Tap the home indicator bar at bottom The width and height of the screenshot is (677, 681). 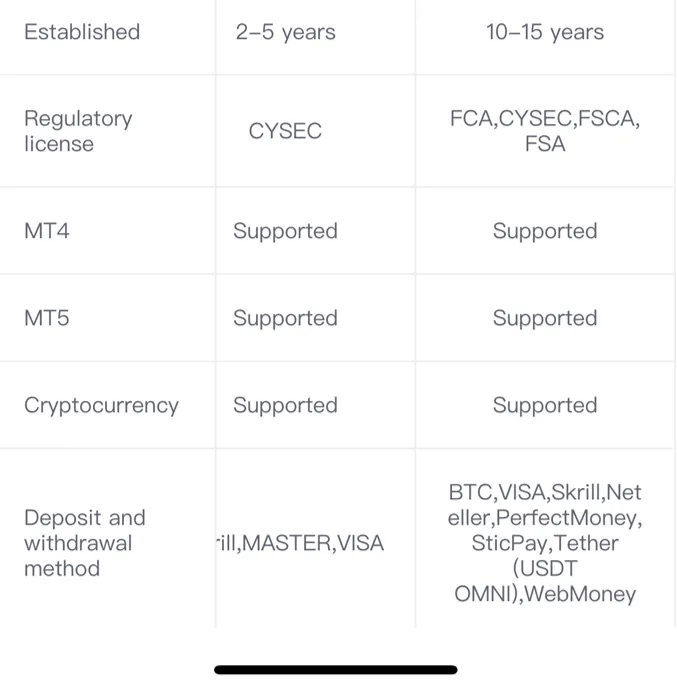pyautogui.click(x=336, y=670)
